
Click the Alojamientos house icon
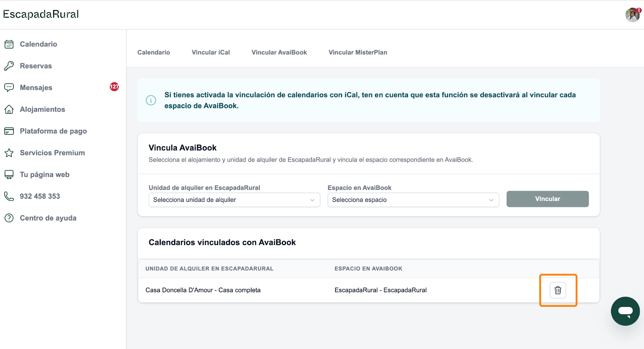9,109
